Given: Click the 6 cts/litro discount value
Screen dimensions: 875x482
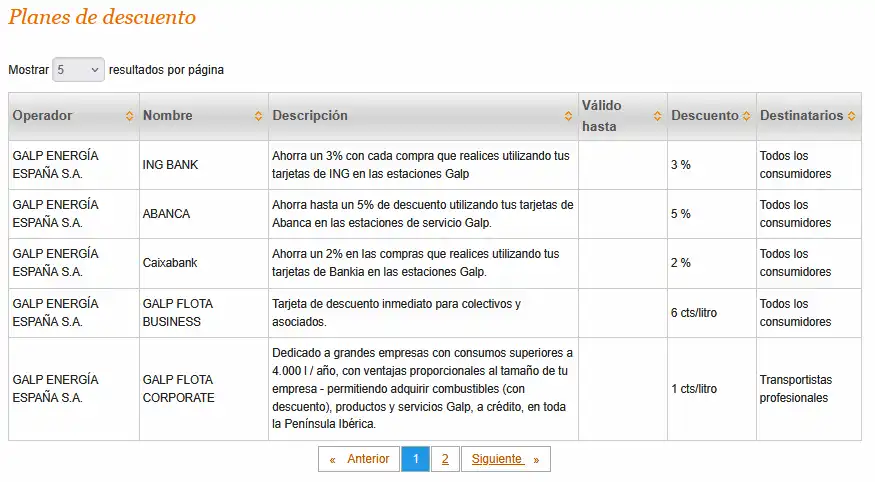Looking at the screenshot, I should tap(694, 313).
